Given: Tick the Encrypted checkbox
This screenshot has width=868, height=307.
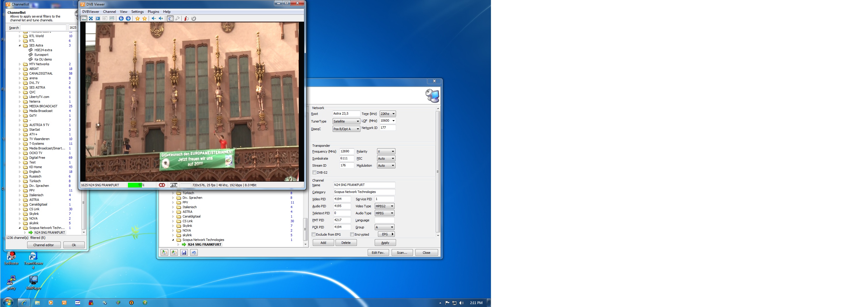Looking at the screenshot, I should tap(352, 234).
